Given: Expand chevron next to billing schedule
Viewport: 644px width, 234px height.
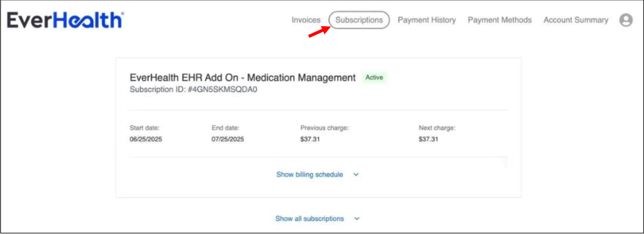Looking at the screenshot, I should point(356,174).
